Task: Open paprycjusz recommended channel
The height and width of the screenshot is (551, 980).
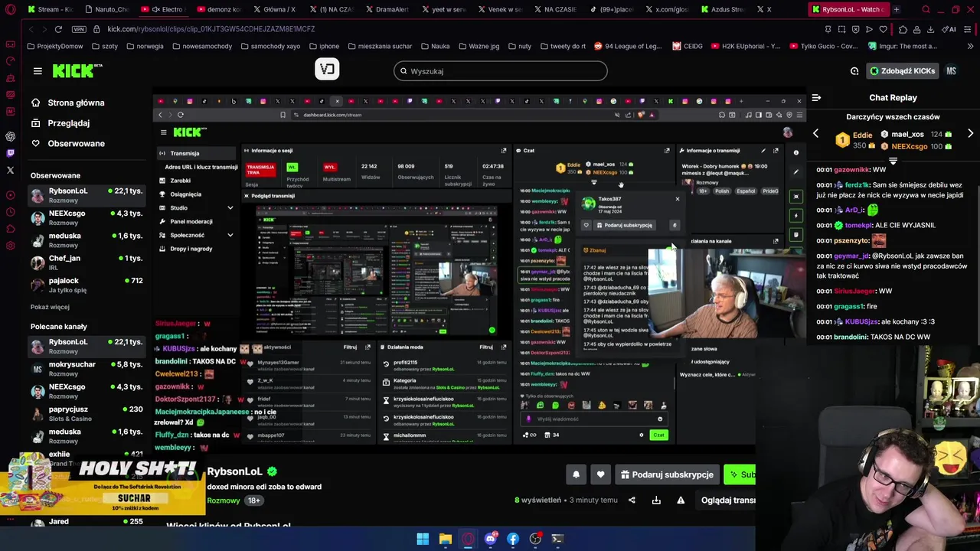Action: 87,413
